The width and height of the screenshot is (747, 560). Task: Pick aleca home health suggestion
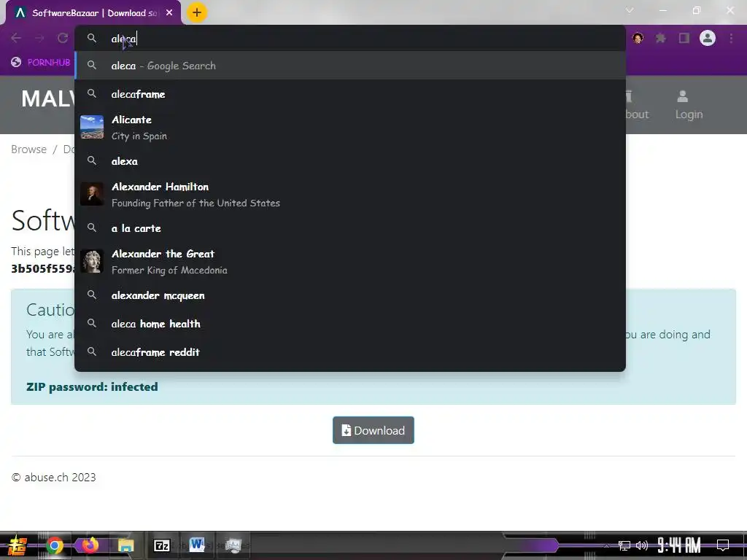tap(350, 324)
